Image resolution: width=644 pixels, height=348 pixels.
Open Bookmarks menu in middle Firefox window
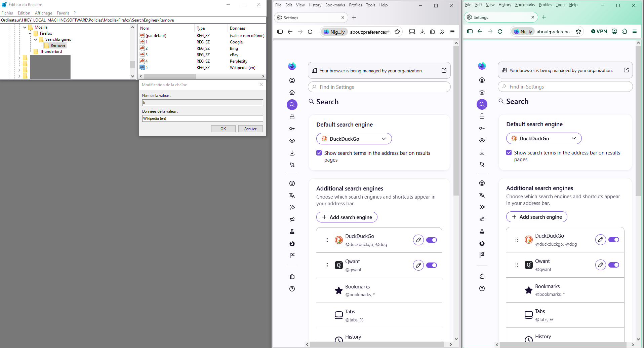(335, 5)
